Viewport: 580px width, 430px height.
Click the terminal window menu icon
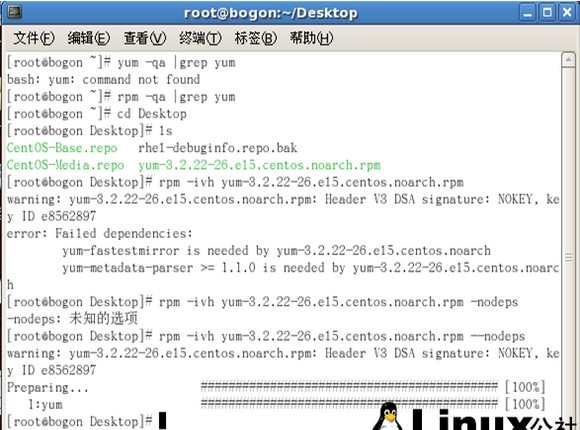pos(15,12)
